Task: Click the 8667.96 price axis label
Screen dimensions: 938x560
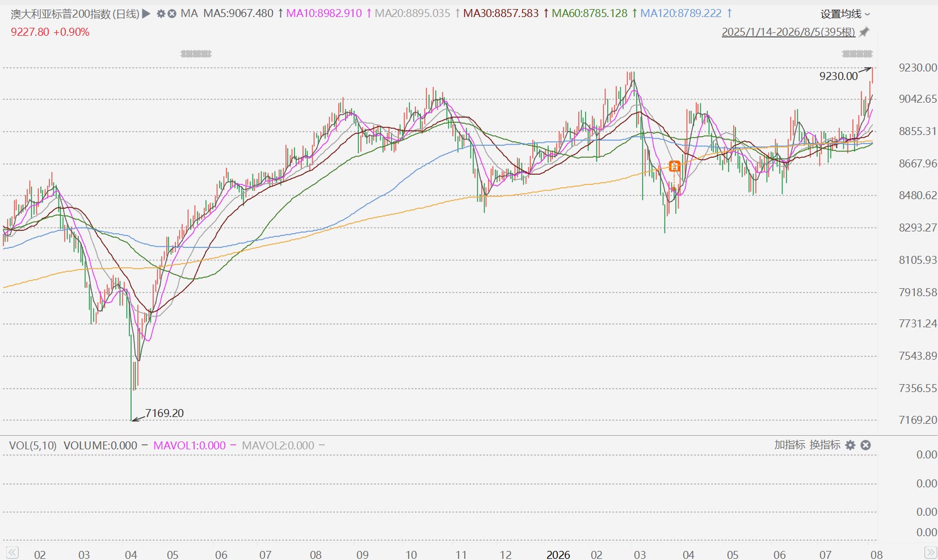Action: 918,164
